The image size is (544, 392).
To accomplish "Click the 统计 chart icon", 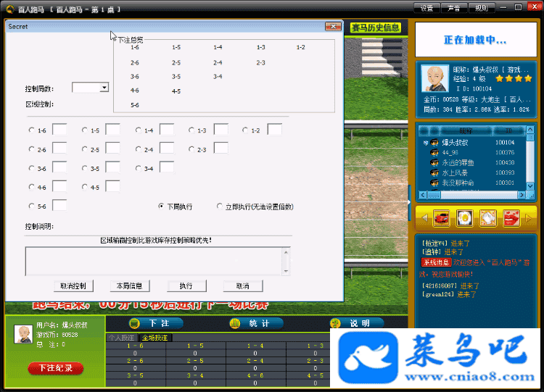I will (x=235, y=323).
